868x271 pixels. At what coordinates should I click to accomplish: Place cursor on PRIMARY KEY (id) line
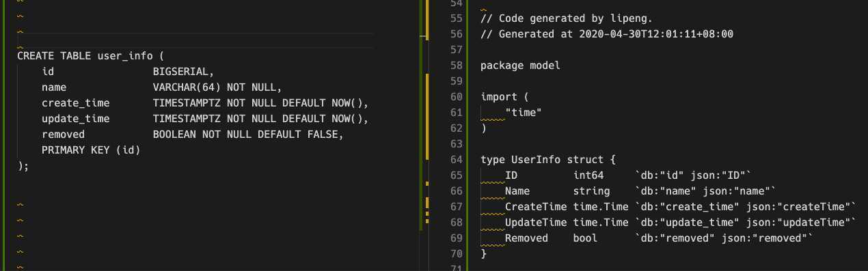coord(91,150)
